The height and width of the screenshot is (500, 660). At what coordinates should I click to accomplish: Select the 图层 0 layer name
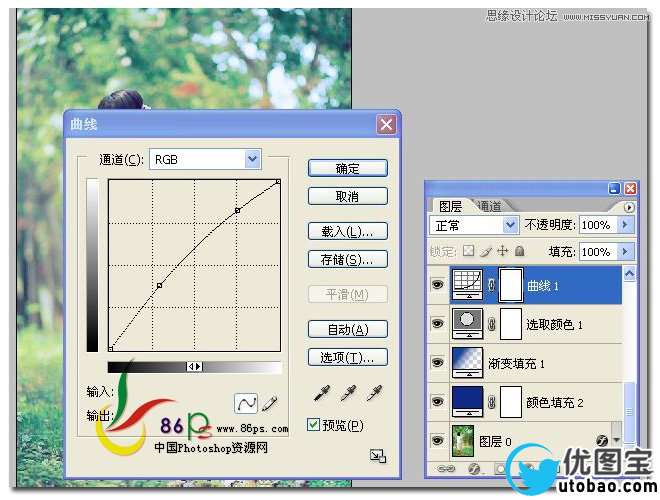pos(495,441)
